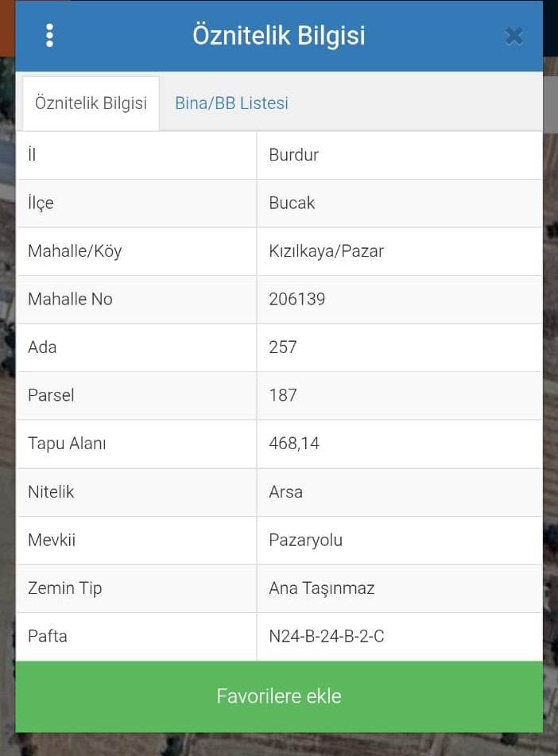The height and width of the screenshot is (756, 558).
Task: Select the Ada value 257
Action: (283, 347)
